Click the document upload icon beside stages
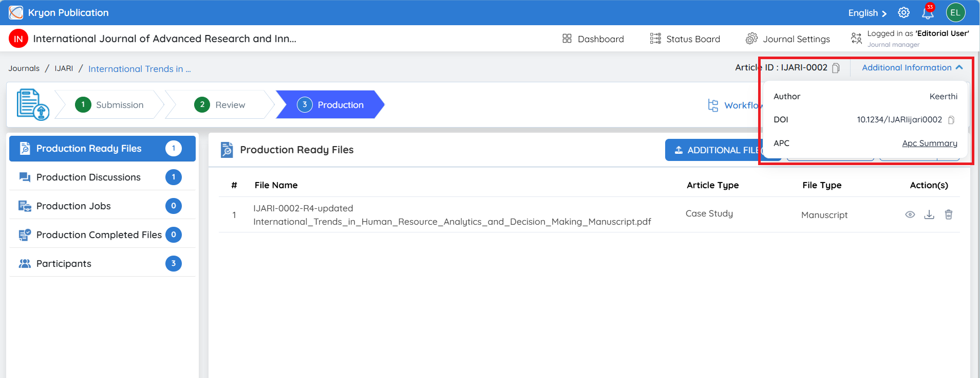The width and height of the screenshot is (980, 378). tap(33, 104)
